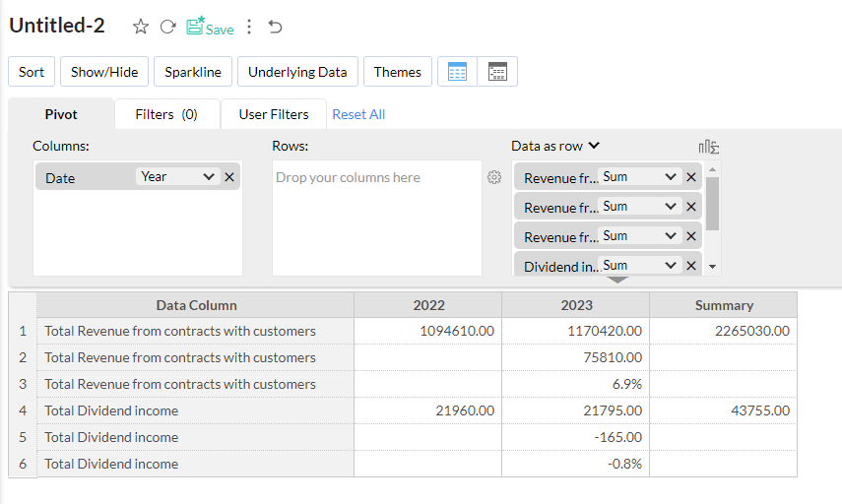Click the Underlying Data button
Image resolution: width=842 pixels, height=504 pixels.
tap(297, 72)
